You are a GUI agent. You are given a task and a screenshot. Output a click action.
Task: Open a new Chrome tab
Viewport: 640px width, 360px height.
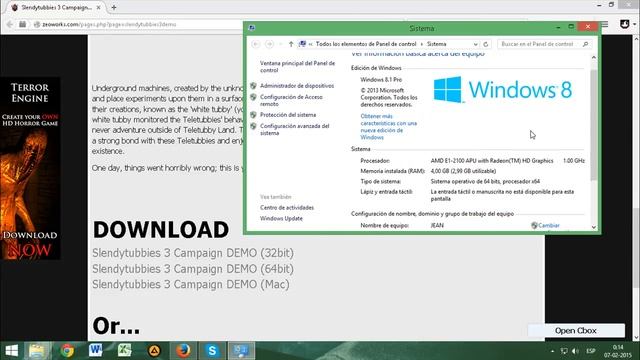click(x=114, y=7)
